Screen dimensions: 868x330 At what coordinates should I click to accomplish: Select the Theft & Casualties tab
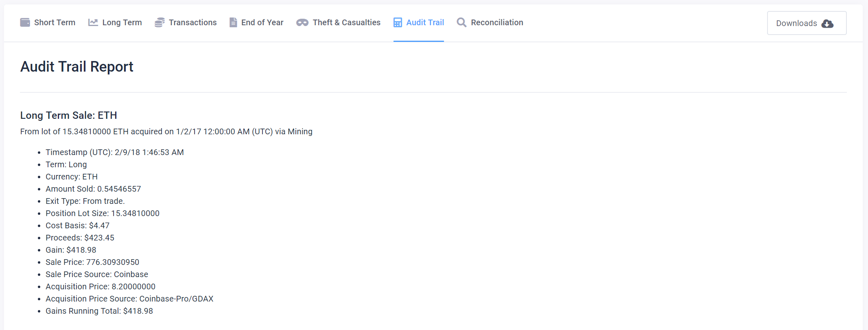tap(338, 22)
